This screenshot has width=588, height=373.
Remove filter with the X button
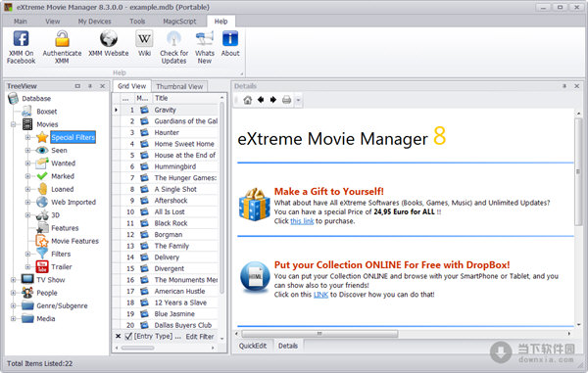pos(119,337)
